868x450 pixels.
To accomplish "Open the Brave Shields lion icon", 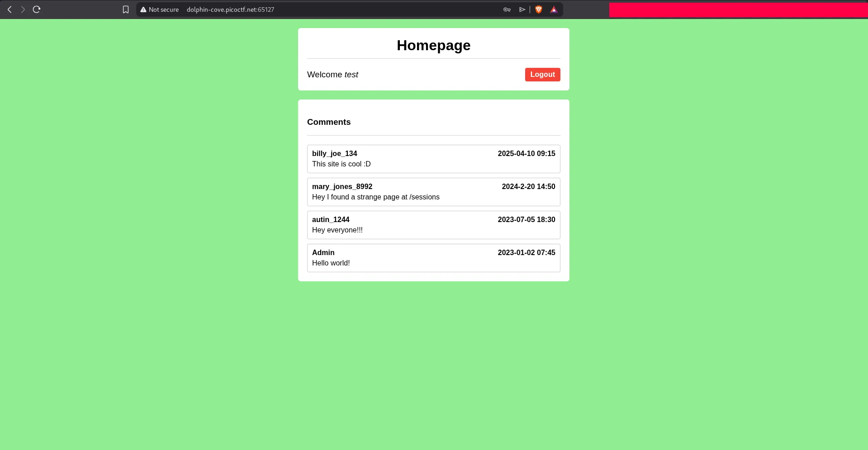I will (x=538, y=9).
